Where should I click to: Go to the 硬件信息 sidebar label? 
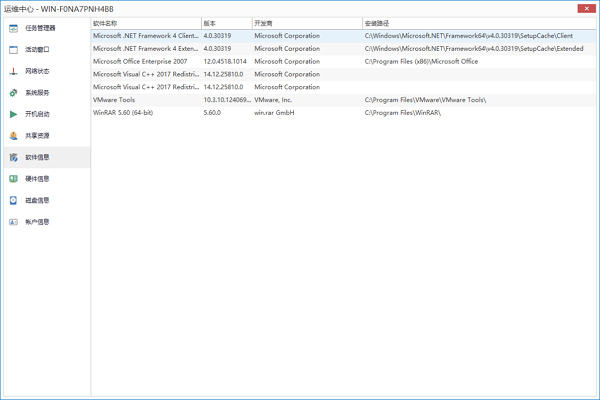(37, 179)
